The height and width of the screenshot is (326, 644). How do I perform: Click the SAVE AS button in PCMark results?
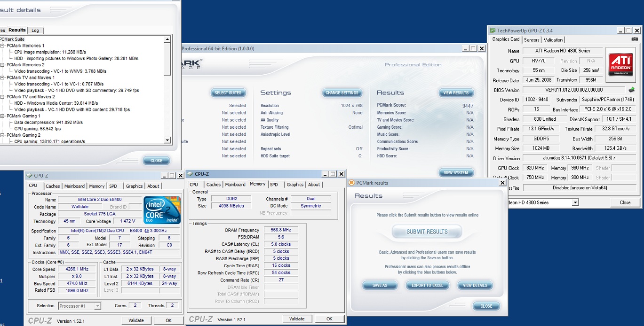pos(380,286)
